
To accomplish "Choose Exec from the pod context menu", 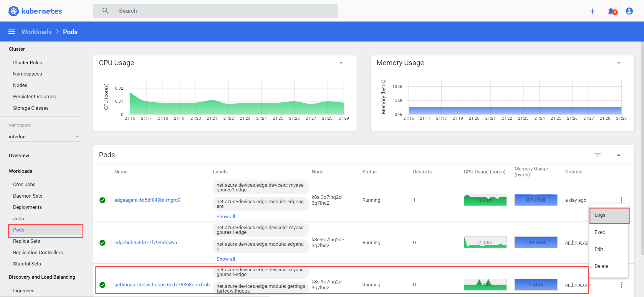I will tap(600, 232).
